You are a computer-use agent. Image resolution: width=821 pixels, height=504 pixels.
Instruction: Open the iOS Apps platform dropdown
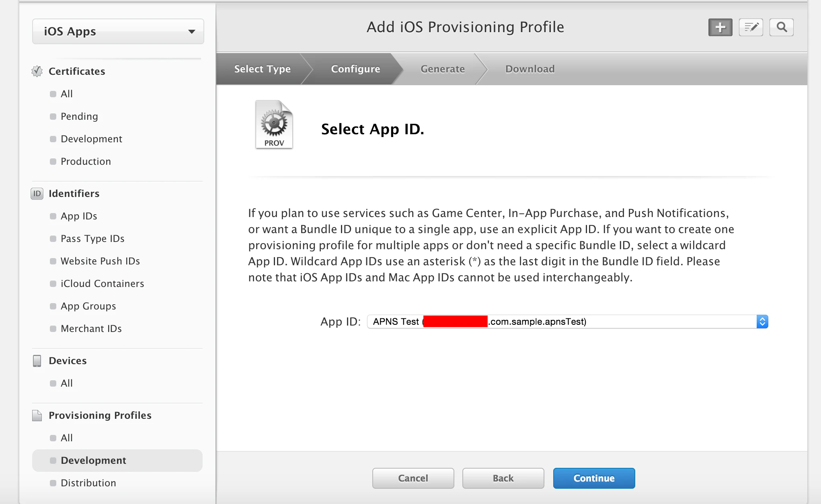pos(118,31)
